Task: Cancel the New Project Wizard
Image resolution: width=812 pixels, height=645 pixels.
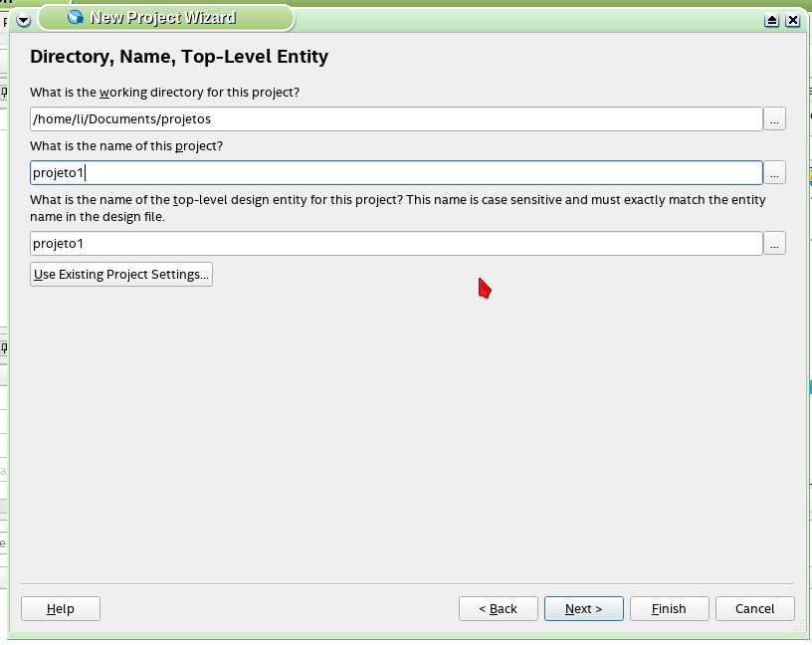Action: tap(754, 608)
